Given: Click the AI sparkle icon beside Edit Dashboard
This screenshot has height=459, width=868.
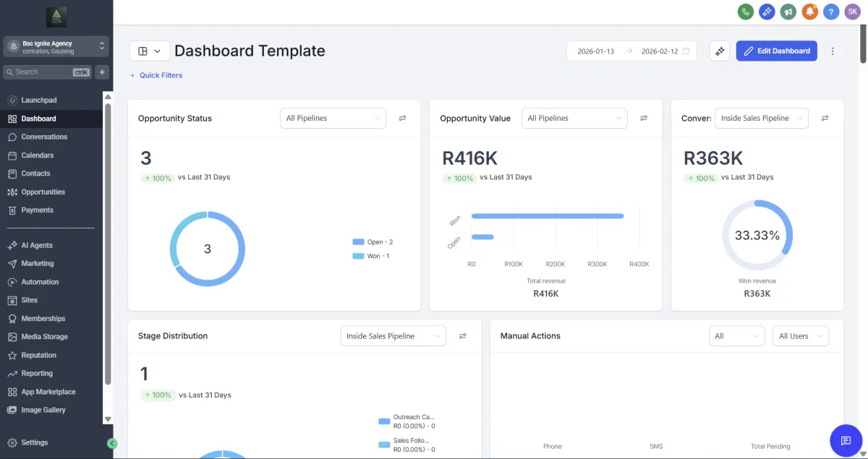Looking at the screenshot, I should tap(720, 51).
